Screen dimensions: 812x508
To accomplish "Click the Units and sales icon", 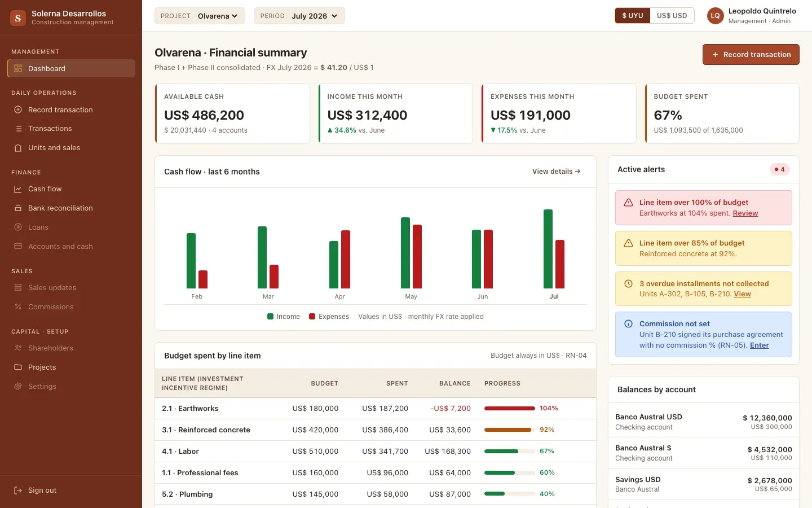I will click(x=18, y=148).
